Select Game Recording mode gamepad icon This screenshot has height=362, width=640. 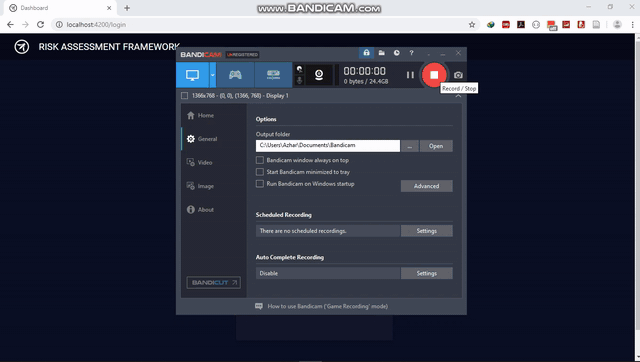click(x=235, y=75)
